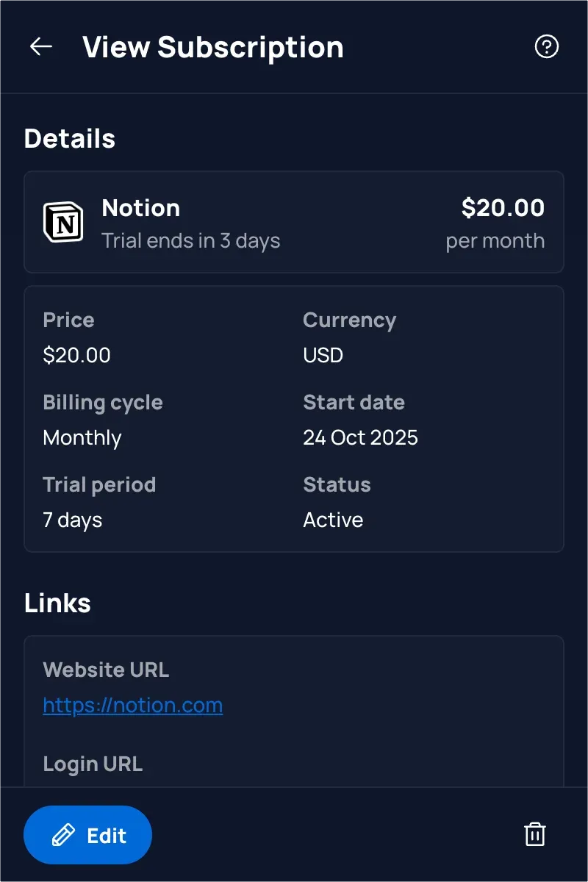Select the Price value $20.00
The width and height of the screenshot is (588, 882).
tap(76, 355)
